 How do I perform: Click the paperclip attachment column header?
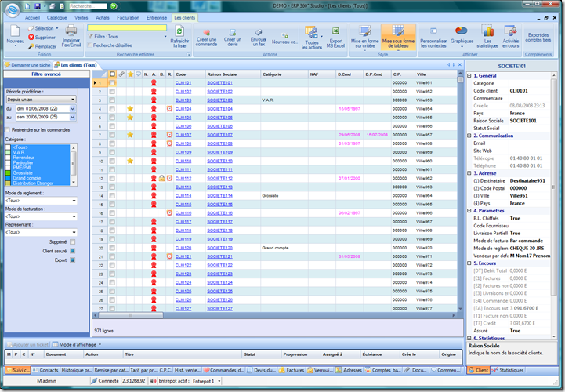tap(121, 74)
